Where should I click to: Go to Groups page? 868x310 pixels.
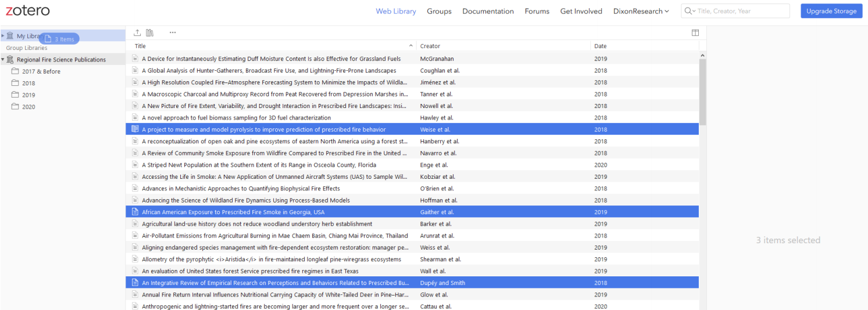pyautogui.click(x=439, y=11)
